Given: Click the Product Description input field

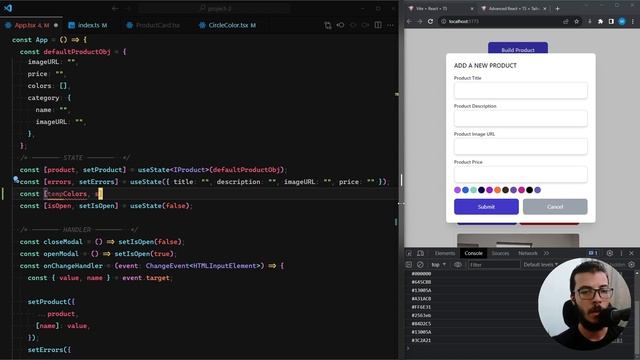Looking at the screenshot, I should 520,118.
